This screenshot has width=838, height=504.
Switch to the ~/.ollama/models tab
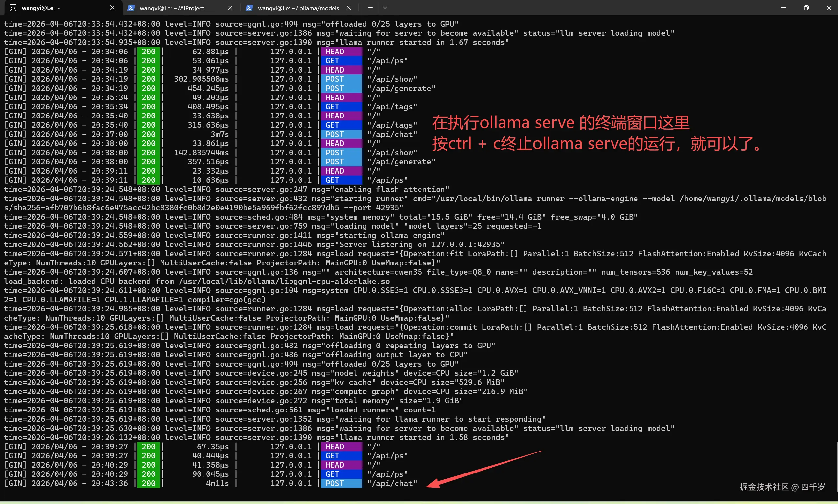298,8
